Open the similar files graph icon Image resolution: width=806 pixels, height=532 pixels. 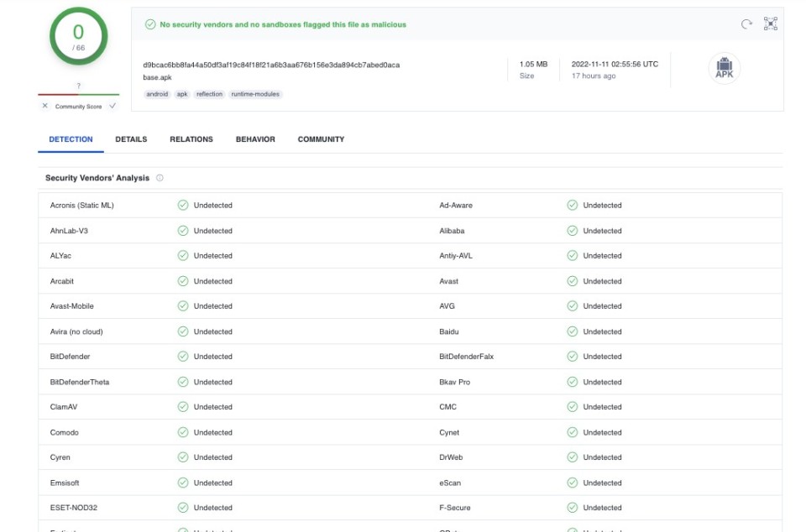click(770, 23)
